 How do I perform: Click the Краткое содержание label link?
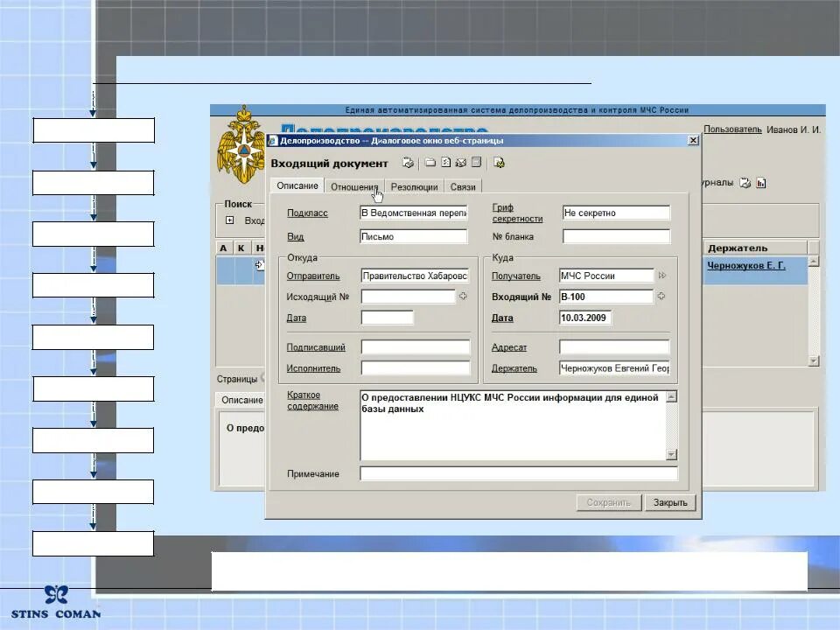pos(313,401)
